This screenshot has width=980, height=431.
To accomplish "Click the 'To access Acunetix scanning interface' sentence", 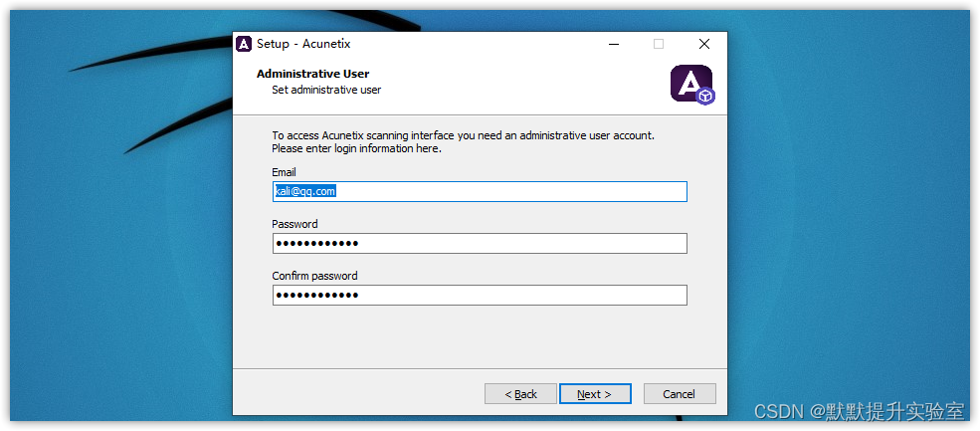I will coord(463,135).
